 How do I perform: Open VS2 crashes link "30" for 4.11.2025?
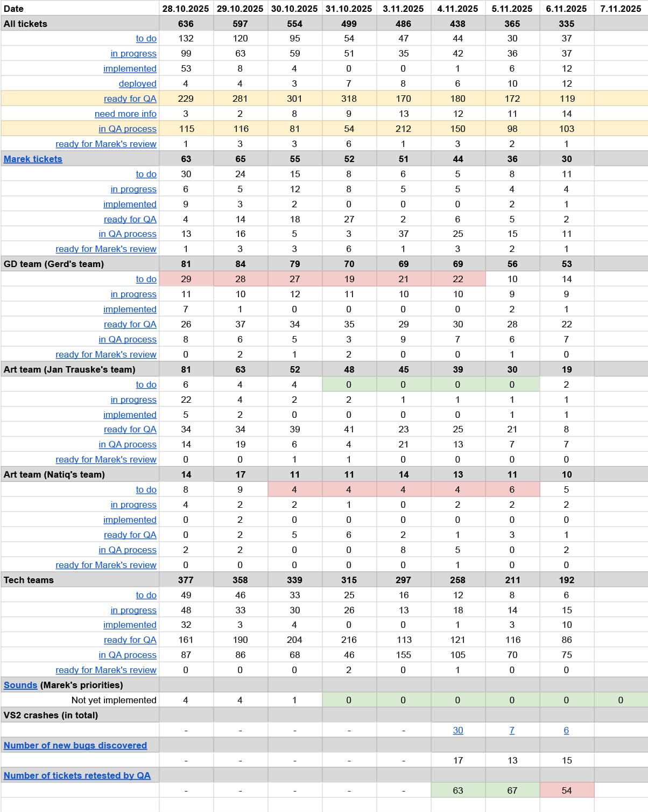[x=457, y=730]
